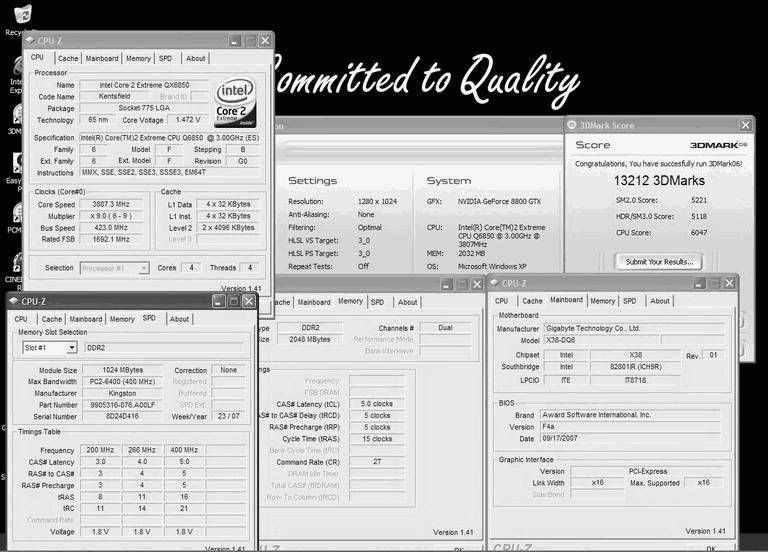The image size is (768, 552).
Task: Click the CPU-Z title bar icon in the Mainboard window
Action: [495, 283]
